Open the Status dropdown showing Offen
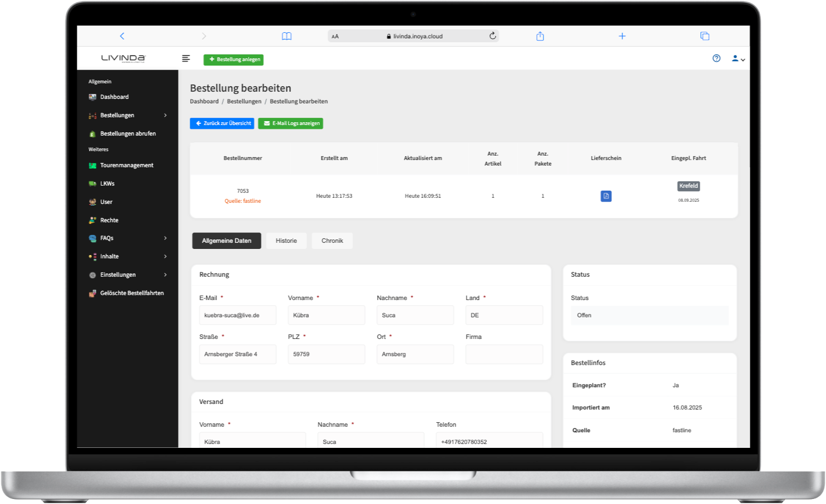Viewport: 826px width, 504px height. pos(650,315)
